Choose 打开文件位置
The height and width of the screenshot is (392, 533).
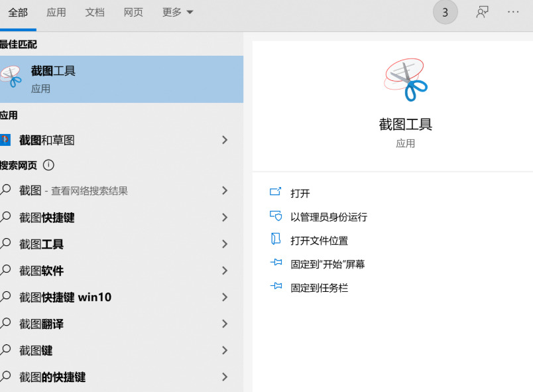pos(319,241)
